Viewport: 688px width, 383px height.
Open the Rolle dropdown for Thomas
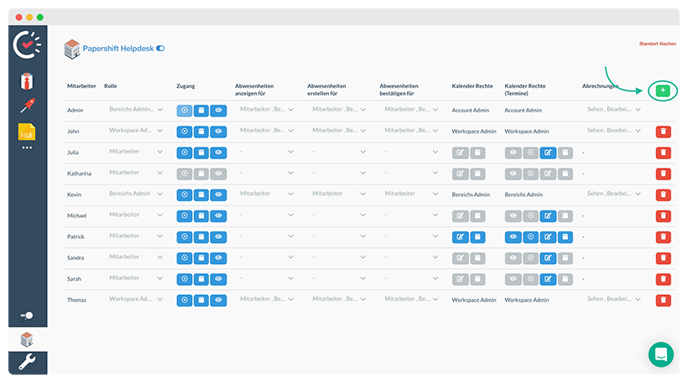coord(136,299)
